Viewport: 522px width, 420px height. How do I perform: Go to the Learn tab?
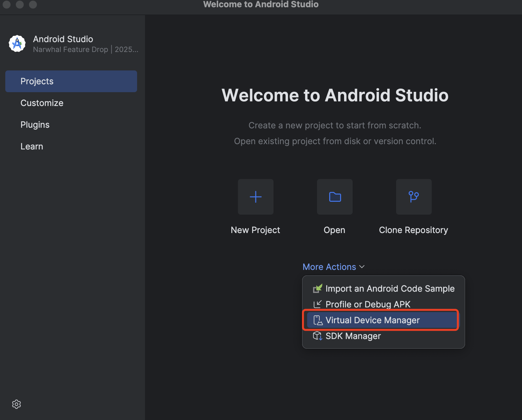[x=71, y=146]
